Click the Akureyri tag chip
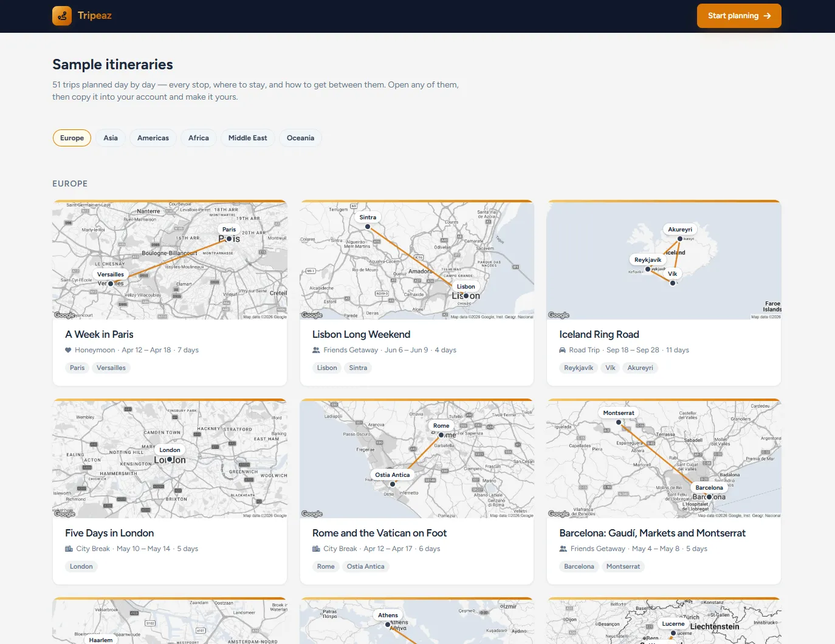Screen dimensions: 835x644 [x=641, y=368]
